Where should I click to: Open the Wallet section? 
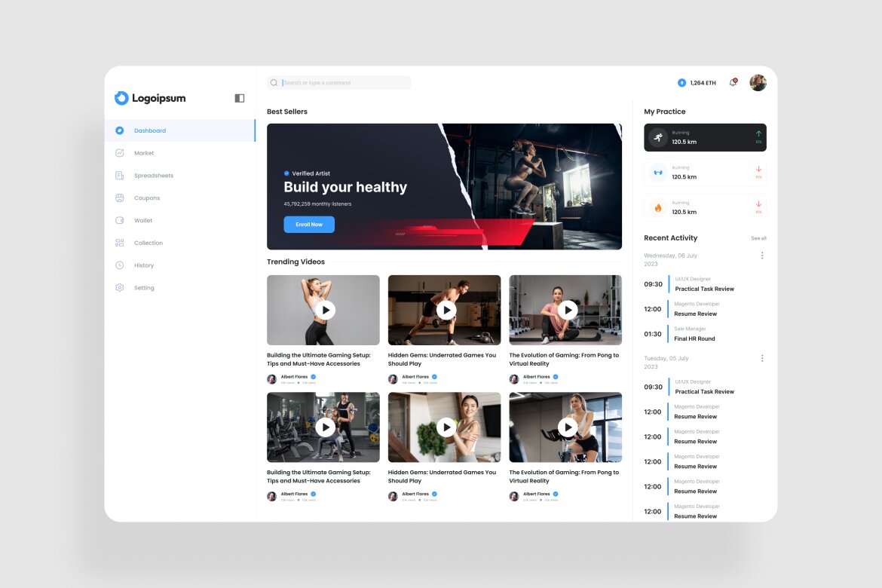pyautogui.click(x=143, y=220)
